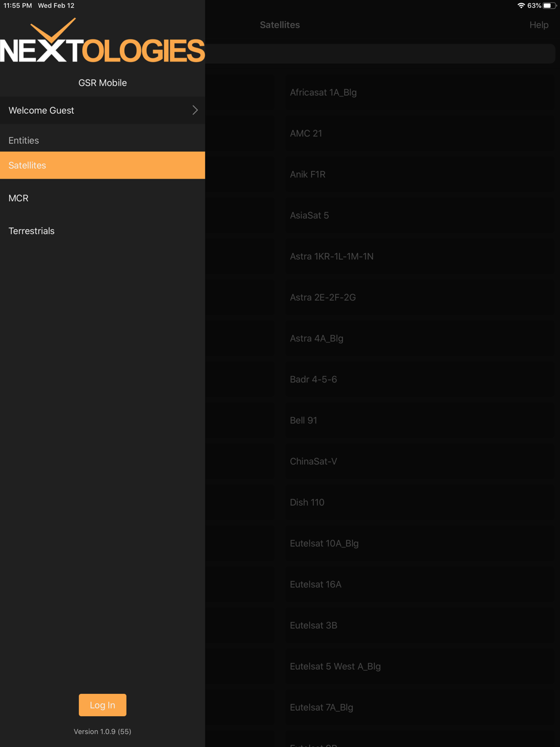Tap the Log In button
Viewport: 560px width, 747px height.
point(102,705)
